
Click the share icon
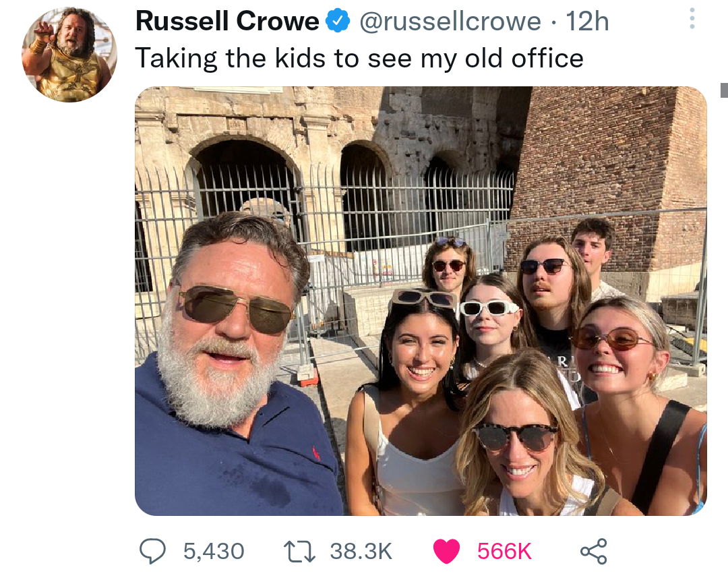(x=594, y=551)
